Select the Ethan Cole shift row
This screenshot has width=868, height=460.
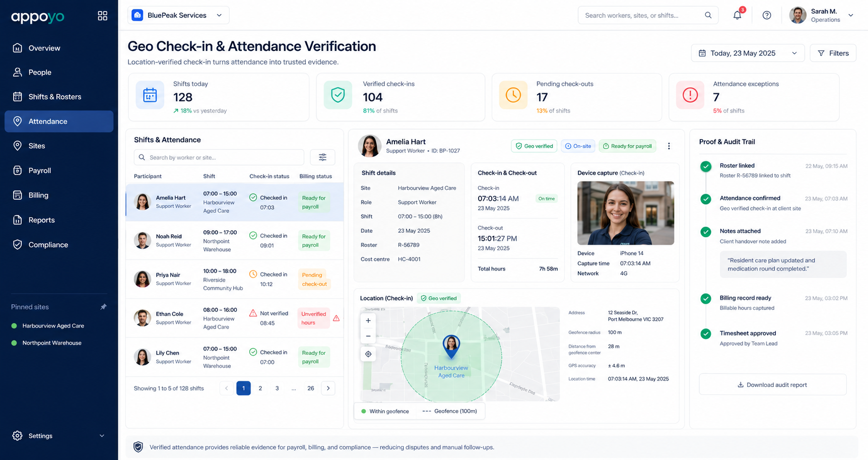click(x=235, y=318)
